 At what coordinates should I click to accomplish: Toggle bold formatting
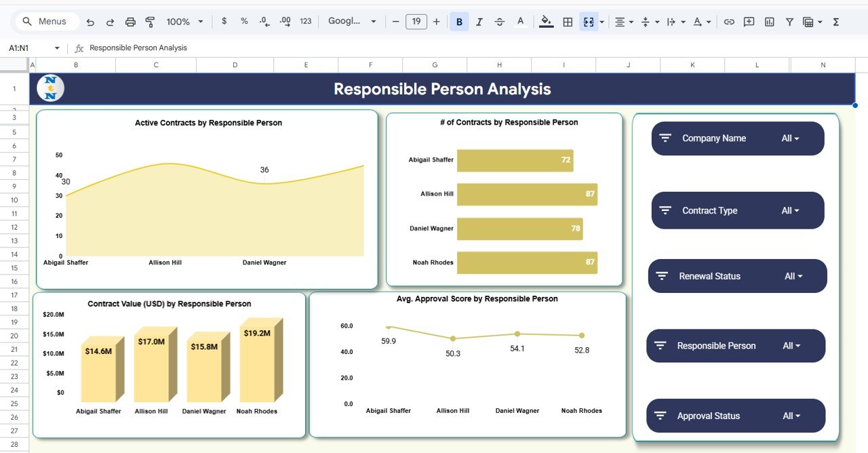459,21
